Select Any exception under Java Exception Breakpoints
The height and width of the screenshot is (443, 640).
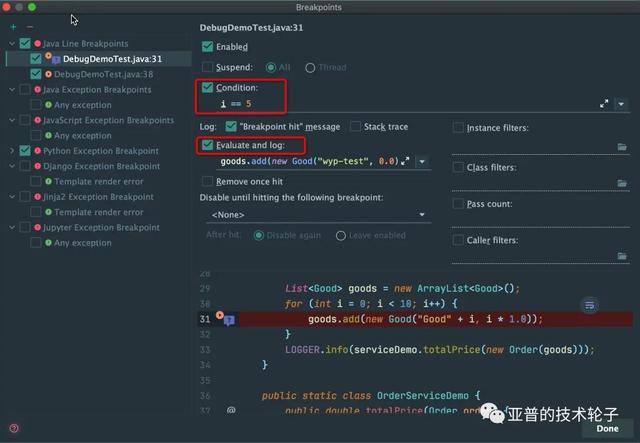83,105
